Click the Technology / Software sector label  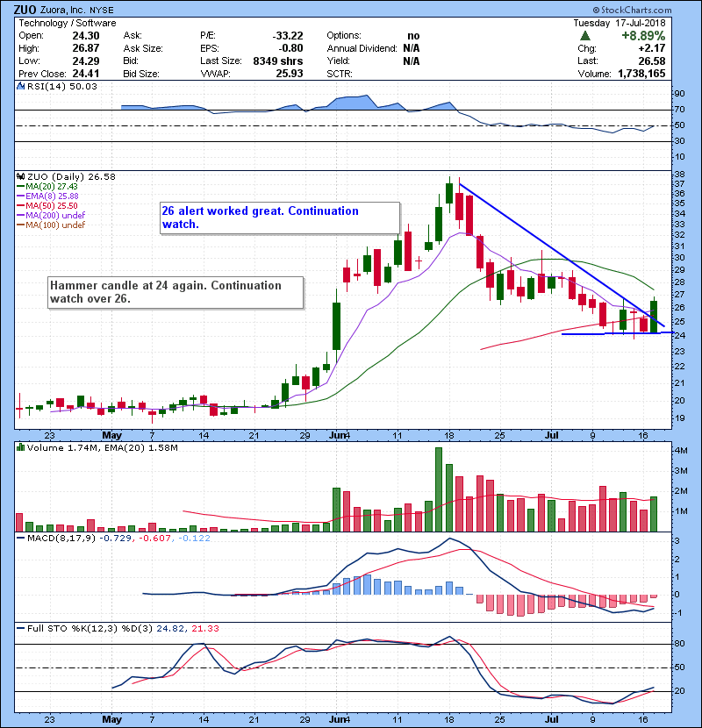pyautogui.click(x=68, y=23)
